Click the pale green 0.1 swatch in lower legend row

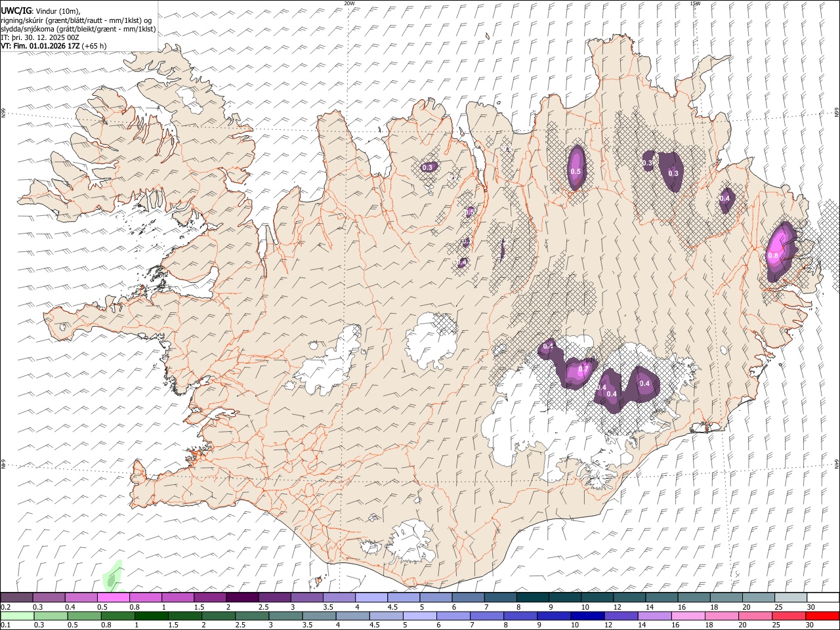click(17, 616)
